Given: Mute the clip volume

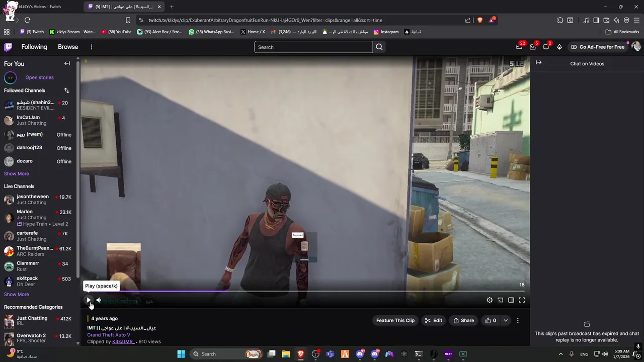Looking at the screenshot, I should click(99, 300).
